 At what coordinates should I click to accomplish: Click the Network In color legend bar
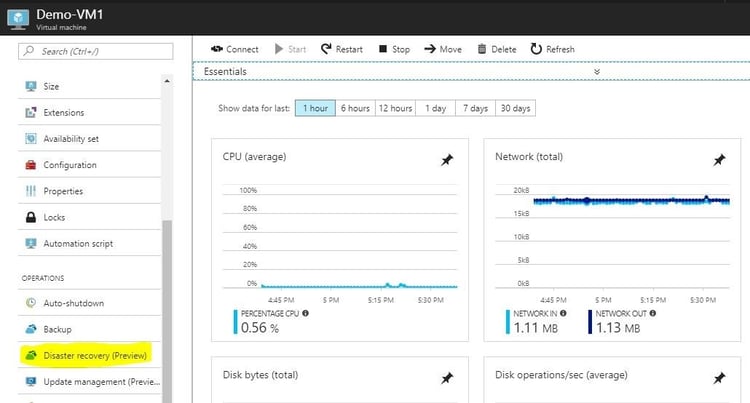pos(507,322)
